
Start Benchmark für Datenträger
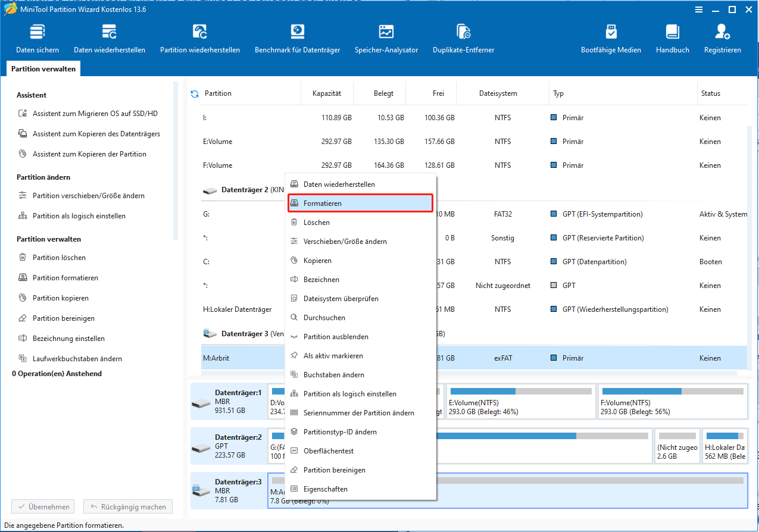click(x=298, y=39)
